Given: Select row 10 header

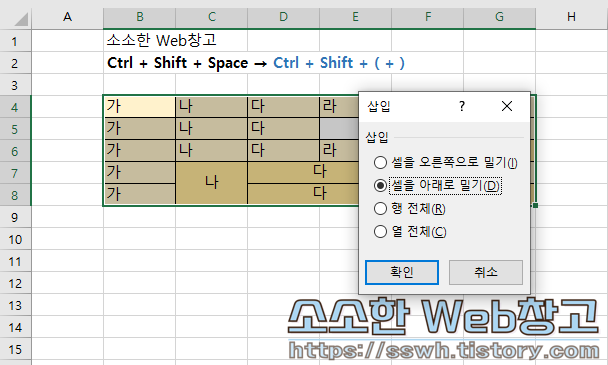Looking at the screenshot, I should tap(15, 239).
